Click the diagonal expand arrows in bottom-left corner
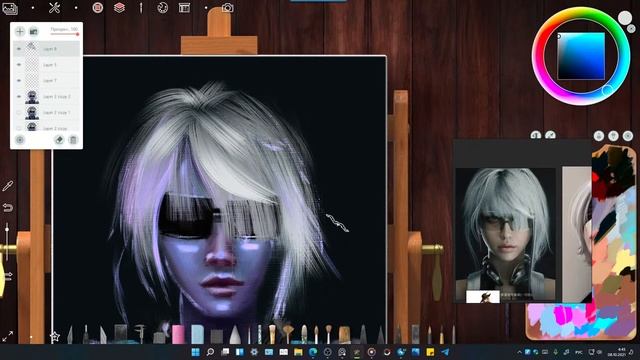Screen dimensions: 640x360 coord(8,336)
